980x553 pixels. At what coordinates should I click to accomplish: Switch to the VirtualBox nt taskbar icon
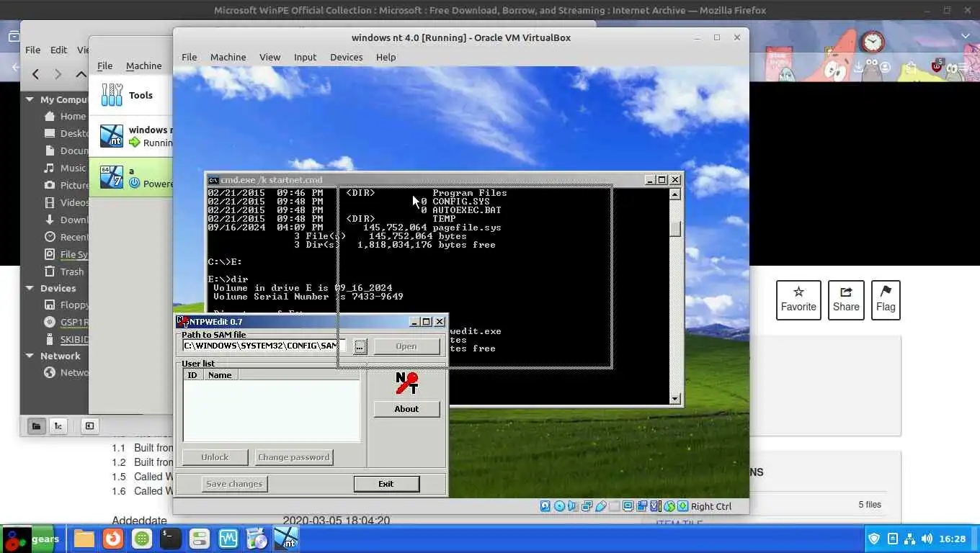[286, 539]
